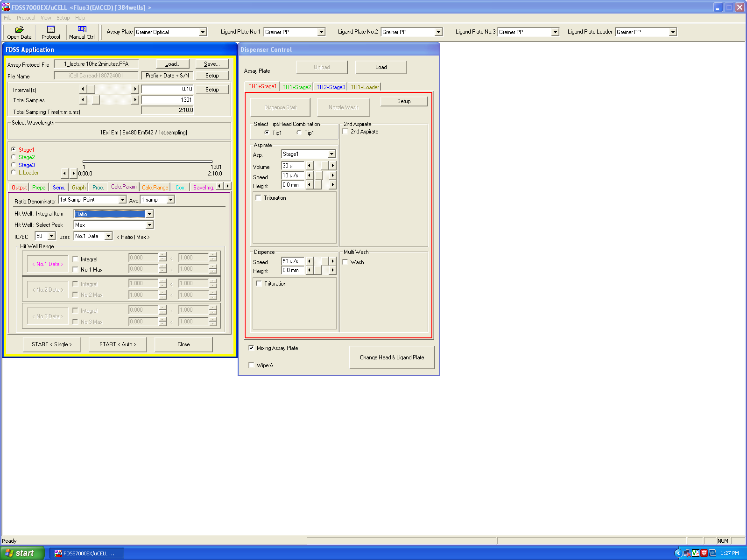The width and height of the screenshot is (747, 560).
Task: Click Change Head & Ligand Plate button
Action: [x=392, y=357]
